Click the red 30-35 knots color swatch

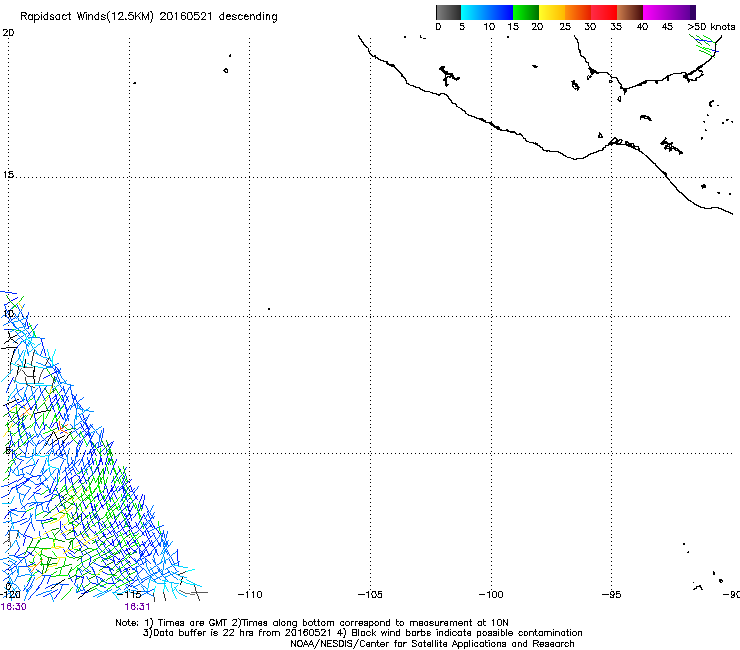[604, 12]
